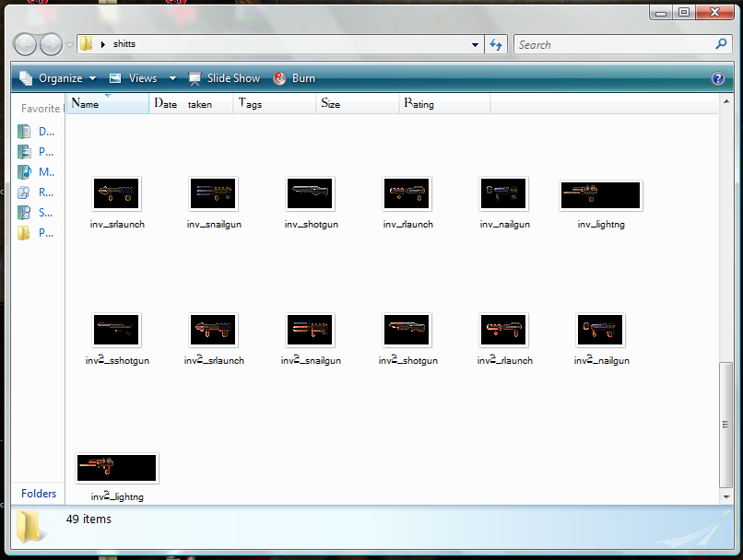Click the search magnifier icon
Screen dimensions: 743x560
(721, 44)
